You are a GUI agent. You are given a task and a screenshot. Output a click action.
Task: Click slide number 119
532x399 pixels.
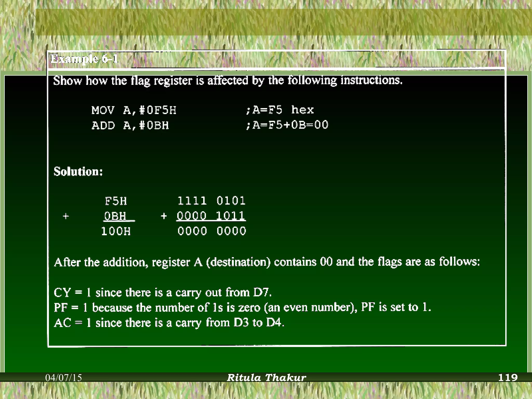[x=508, y=377]
